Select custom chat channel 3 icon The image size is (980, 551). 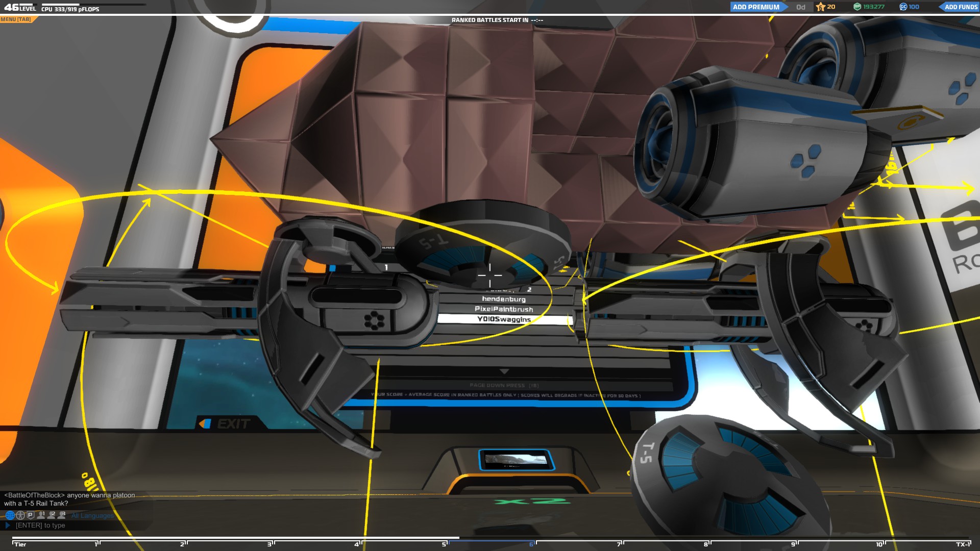click(62, 515)
